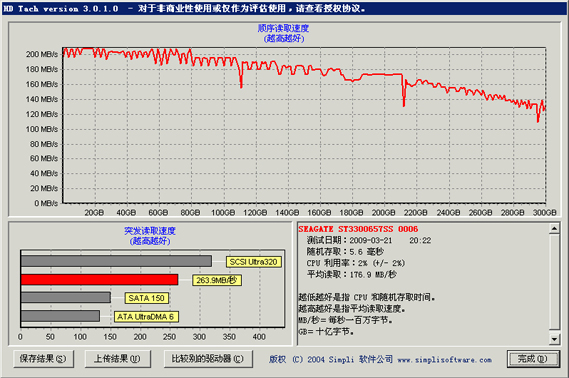Click the 突发读取速度 chart title
The height and width of the screenshot is (378, 569).
(x=150, y=231)
